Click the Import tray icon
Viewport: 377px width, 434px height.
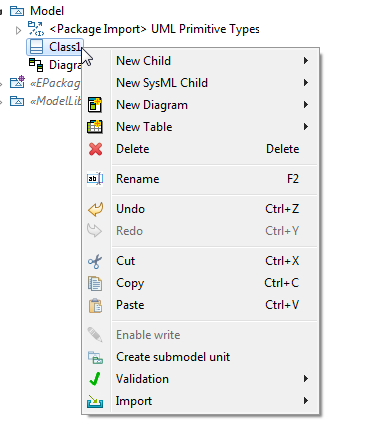coord(95,401)
